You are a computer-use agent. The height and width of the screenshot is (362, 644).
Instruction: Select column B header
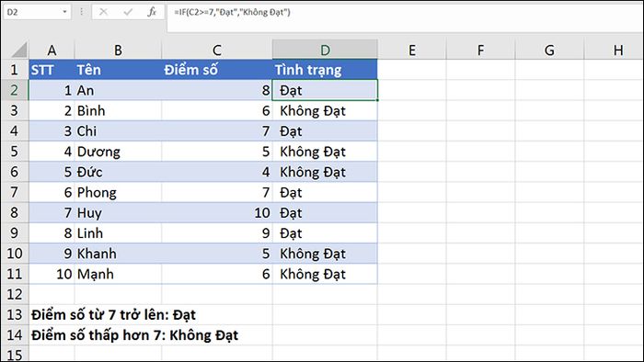(119, 50)
